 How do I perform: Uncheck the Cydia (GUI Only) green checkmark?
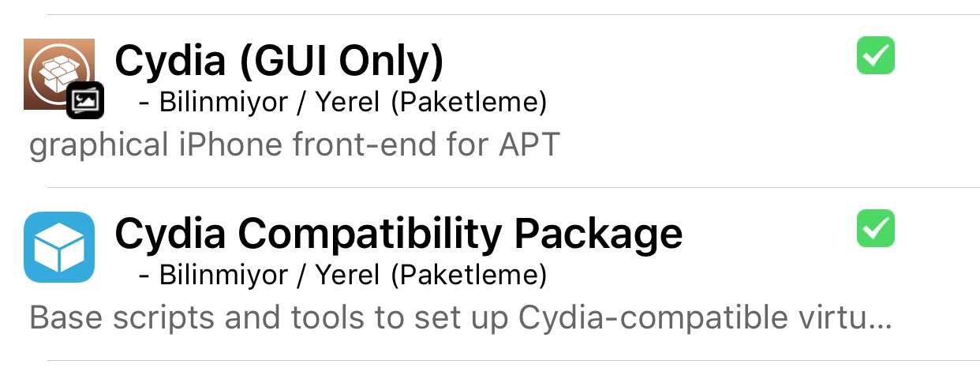(875, 56)
